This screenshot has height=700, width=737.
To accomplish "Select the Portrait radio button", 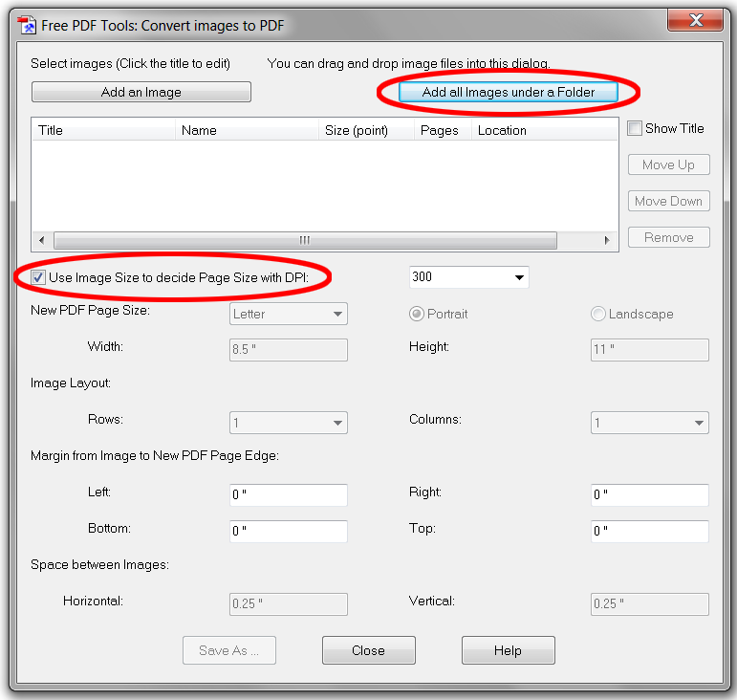I will point(416,314).
